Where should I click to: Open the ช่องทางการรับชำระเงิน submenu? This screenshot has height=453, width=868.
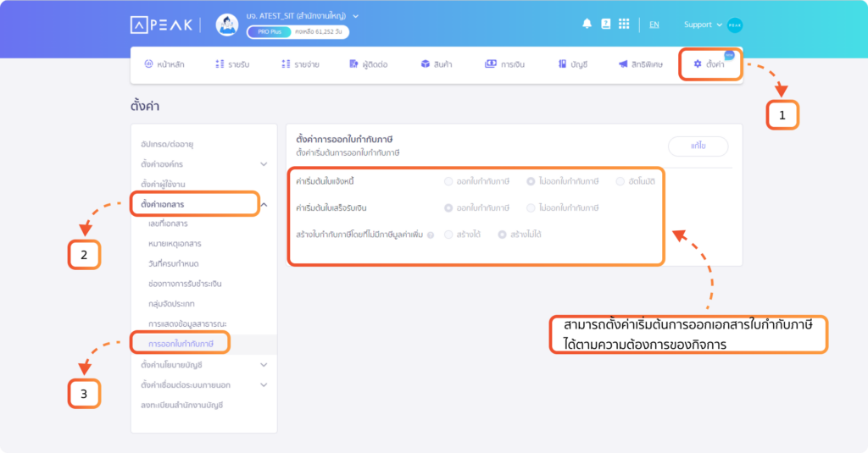tap(185, 284)
